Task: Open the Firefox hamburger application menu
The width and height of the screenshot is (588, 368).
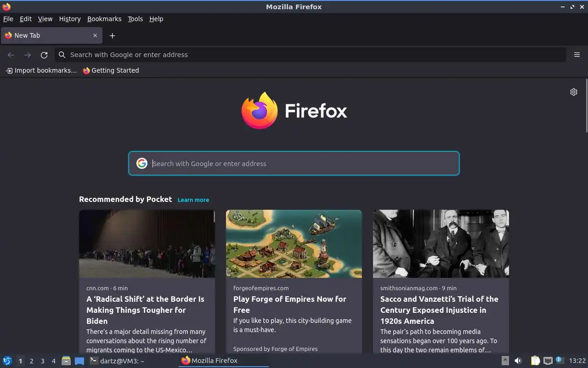Action: 577,55
